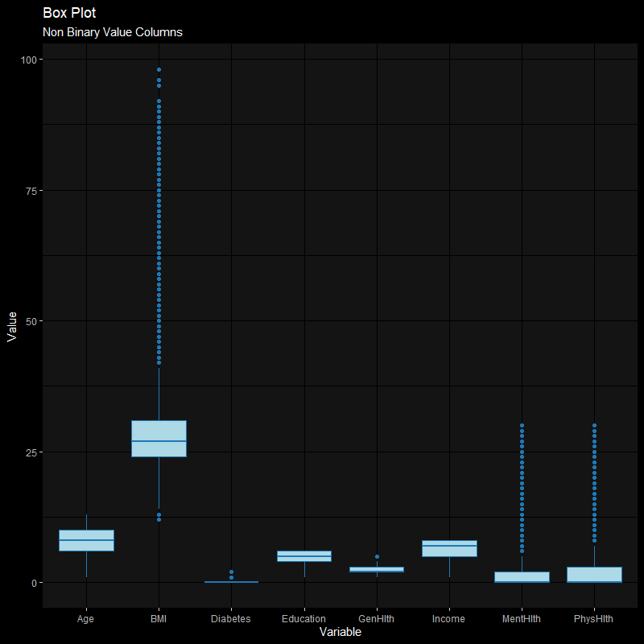Click the 'GenHlth' x-axis tick label

pos(376,618)
